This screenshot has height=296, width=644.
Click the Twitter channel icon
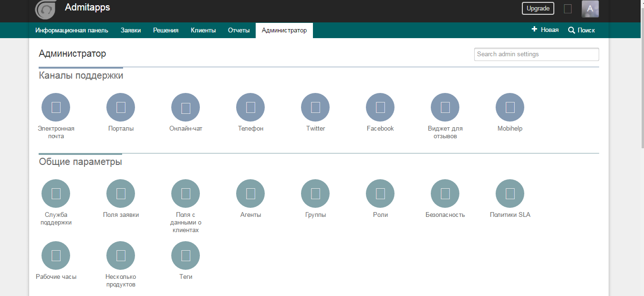[x=315, y=107]
